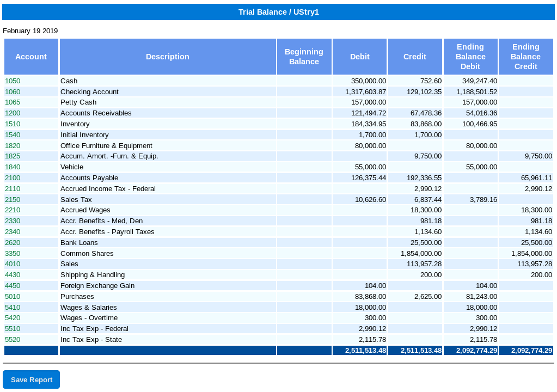Image resolution: width=557 pixels, height=392 pixels.
Task: Select Inc Tax Exp - Federal cell
Action: pos(168,329)
